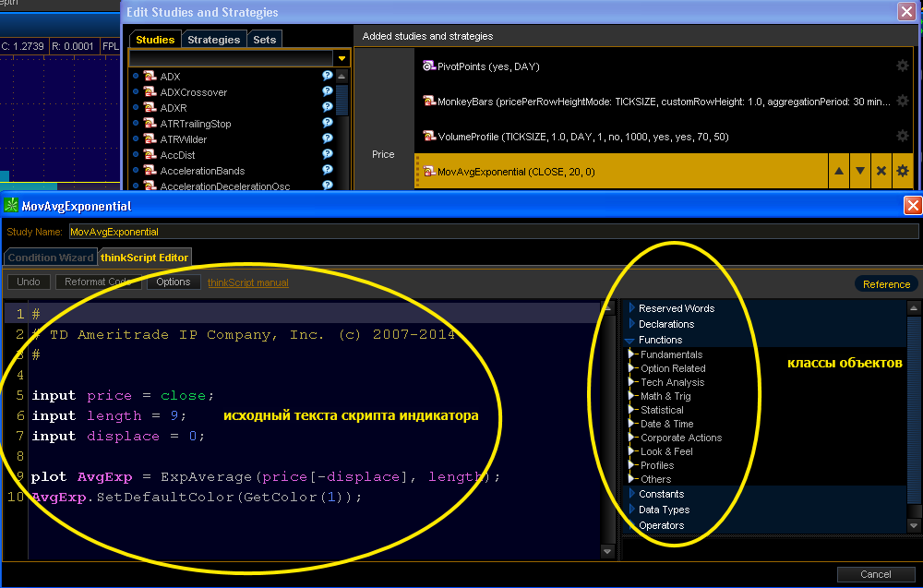Viewport: 923px width, 588px height.
Task: Switch to the Studies tab
Action: click(x=155, y=40)
